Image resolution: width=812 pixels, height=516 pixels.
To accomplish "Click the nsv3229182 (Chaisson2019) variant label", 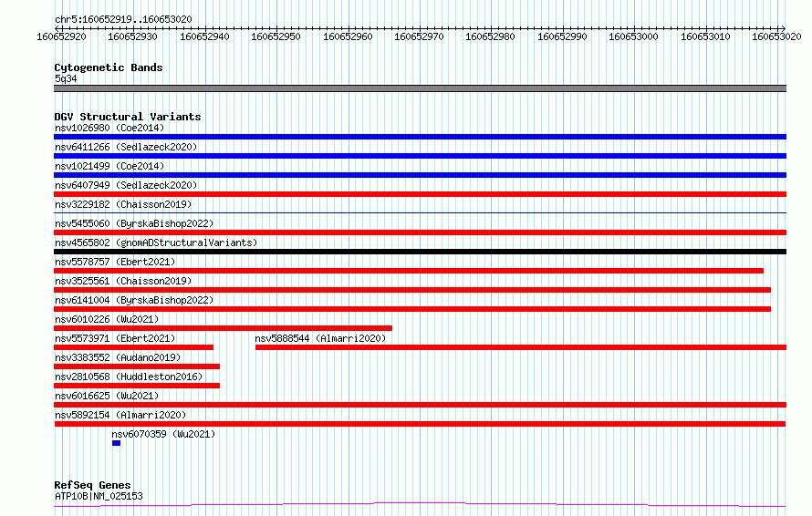I will point(123,204).
